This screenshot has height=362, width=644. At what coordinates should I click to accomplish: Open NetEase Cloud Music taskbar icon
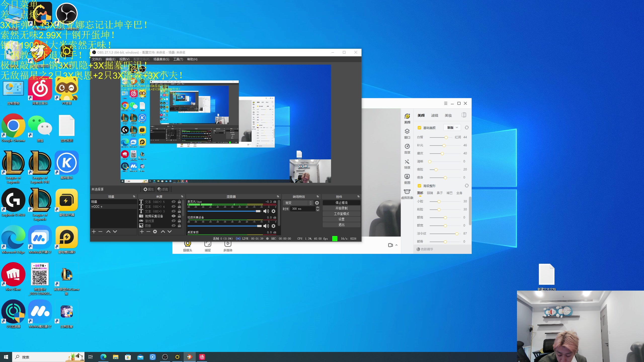pos(202,357)
